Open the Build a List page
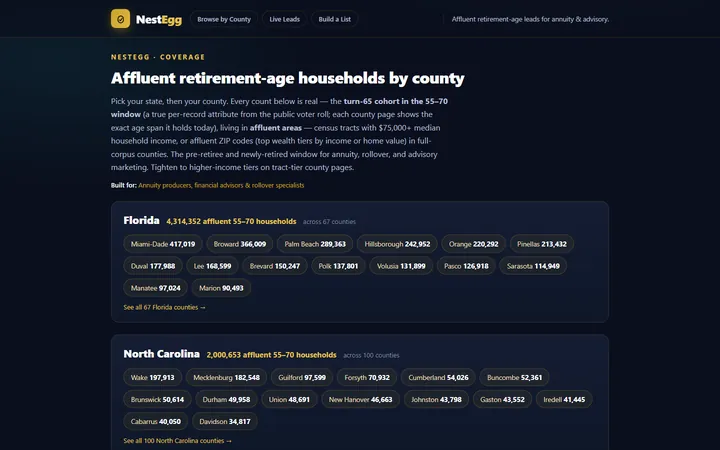 coord(334,19)
